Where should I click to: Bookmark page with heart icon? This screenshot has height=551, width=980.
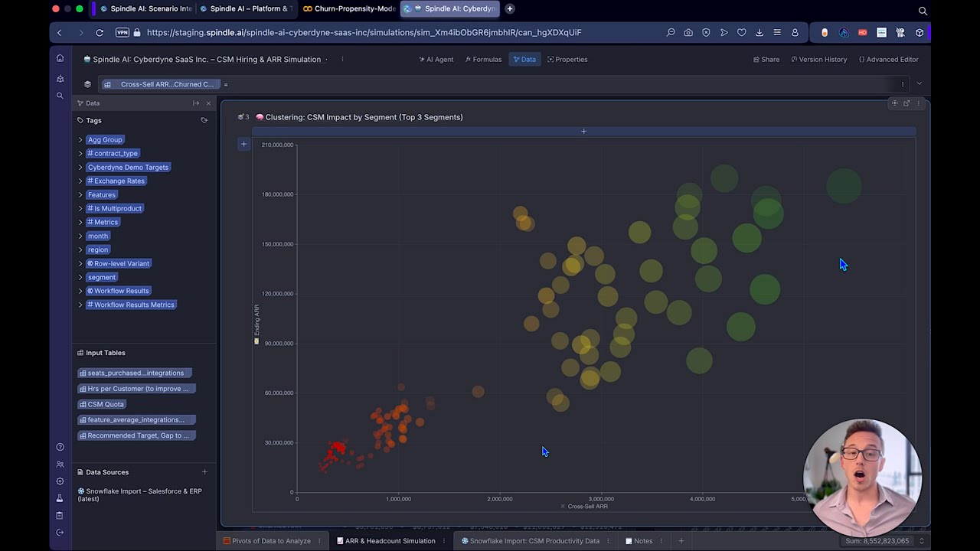coord(741,33)
